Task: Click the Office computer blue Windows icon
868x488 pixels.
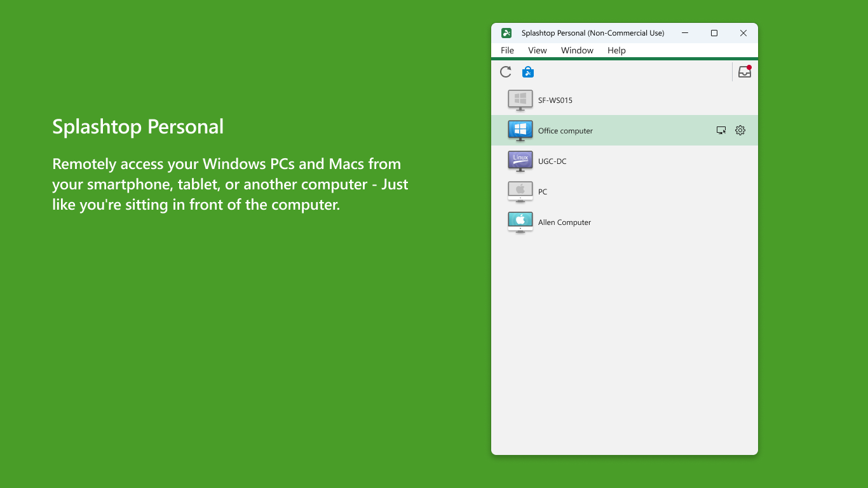Action: click(519, 130)
